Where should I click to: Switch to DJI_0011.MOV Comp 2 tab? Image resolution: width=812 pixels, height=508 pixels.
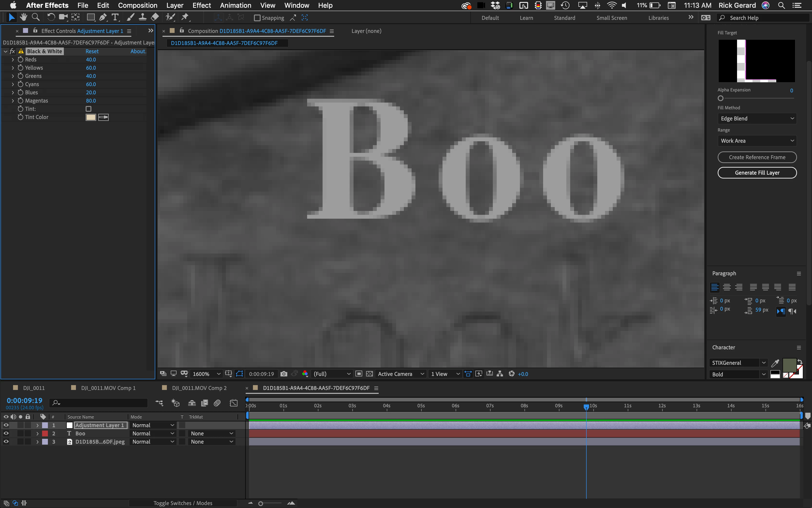click(199, 388)
